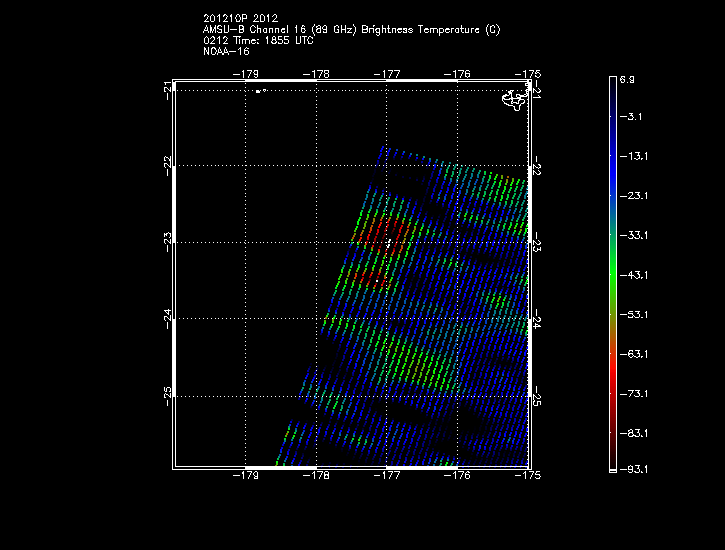Viewport: 725px width, 550px height.
Task: Click the -177 longitude label on top axis
Action: pos(387,73)
